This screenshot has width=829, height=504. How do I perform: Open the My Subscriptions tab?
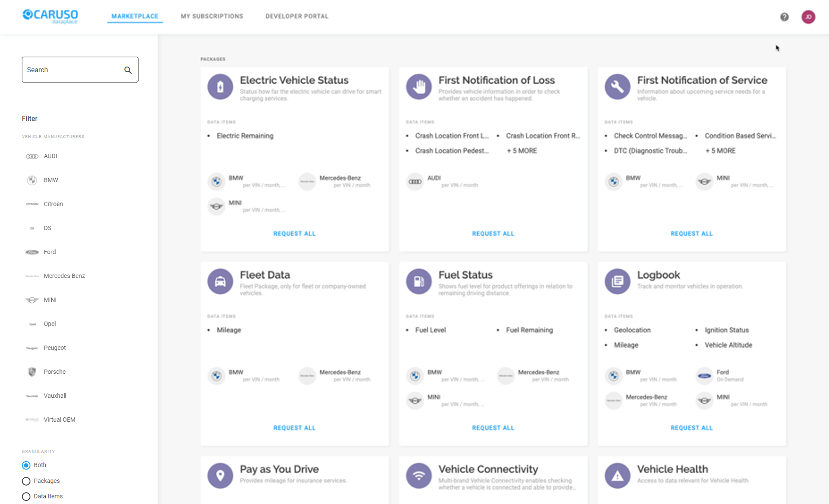click(x=212, y=16)
